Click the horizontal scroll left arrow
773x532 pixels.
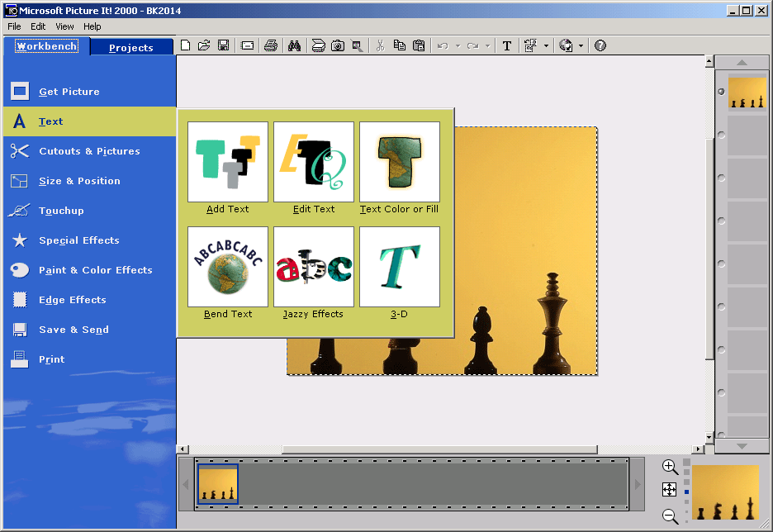[183, 449]
